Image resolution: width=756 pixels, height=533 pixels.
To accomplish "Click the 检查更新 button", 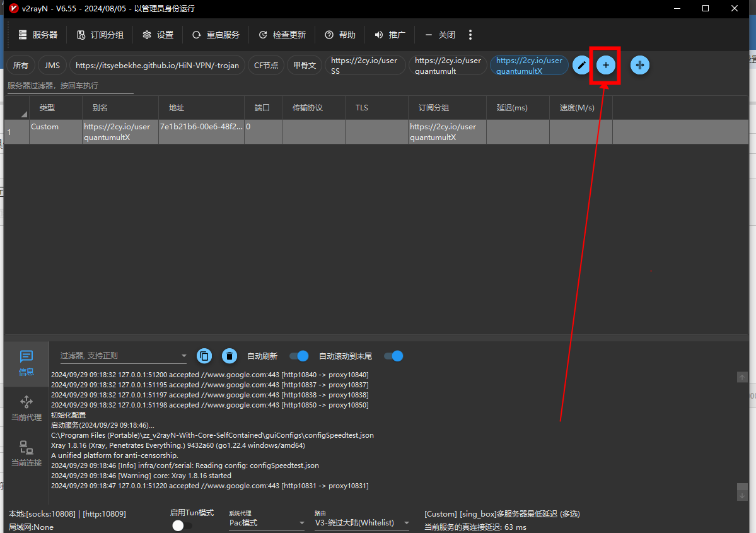I will coord(282,35).
